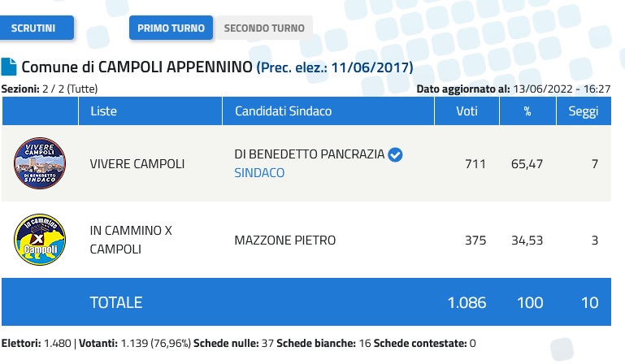Click the Sindaco label under Di Benedetto

258,172
